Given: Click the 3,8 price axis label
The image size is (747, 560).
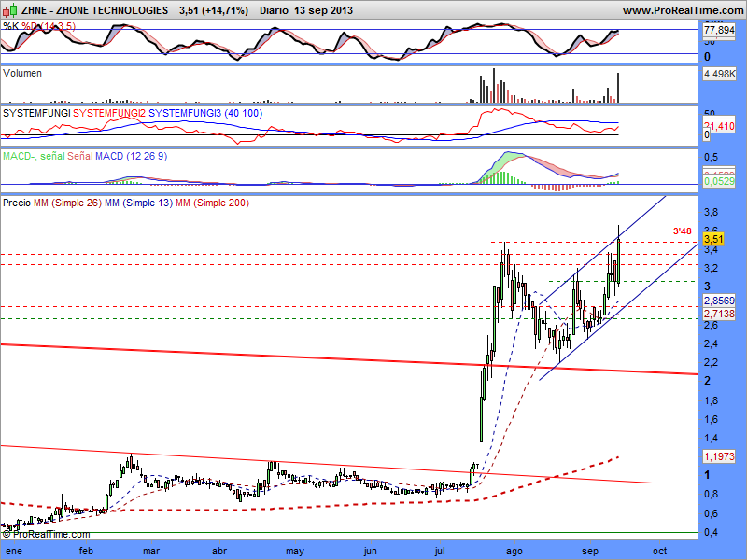Looking at the screenshot, I should coord(712,212).
